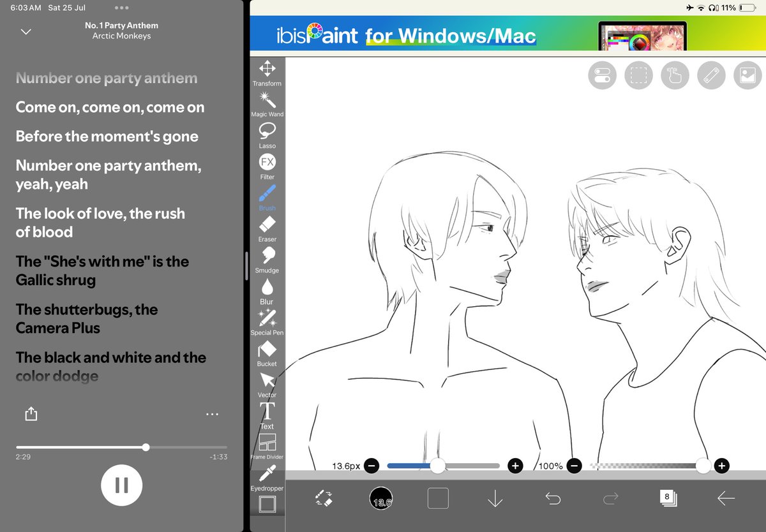This screenshot has height=532, width=766.
Task: Pause the playing song
Action: pos(121,485)
